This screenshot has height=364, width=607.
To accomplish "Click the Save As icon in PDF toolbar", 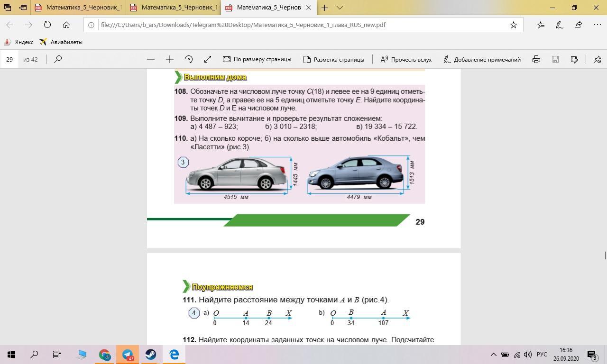I will click(574, 59).
